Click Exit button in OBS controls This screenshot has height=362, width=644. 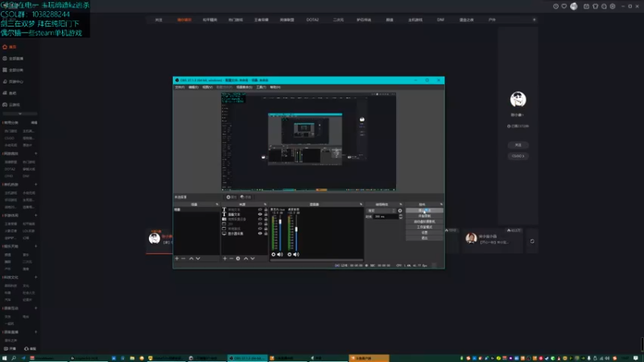pos(424,238)
